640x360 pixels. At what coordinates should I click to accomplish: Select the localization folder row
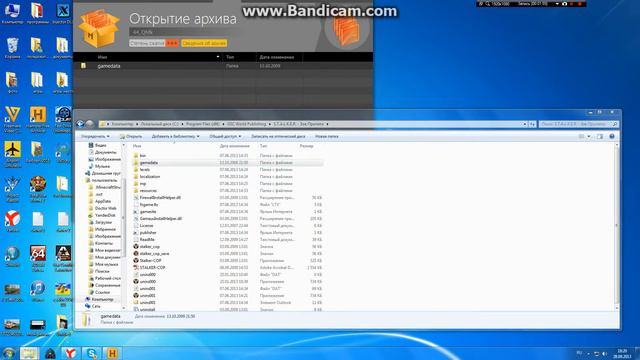[228, 177]
